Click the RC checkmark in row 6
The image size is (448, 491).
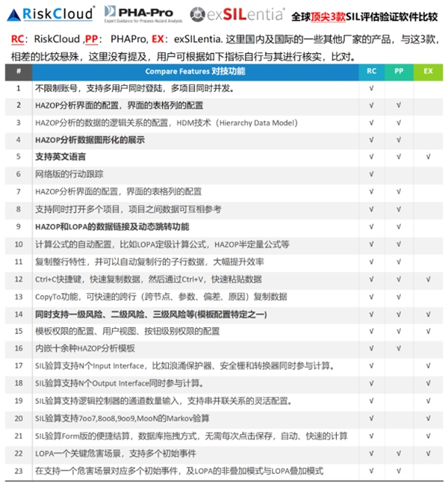(x=371, y=174)
